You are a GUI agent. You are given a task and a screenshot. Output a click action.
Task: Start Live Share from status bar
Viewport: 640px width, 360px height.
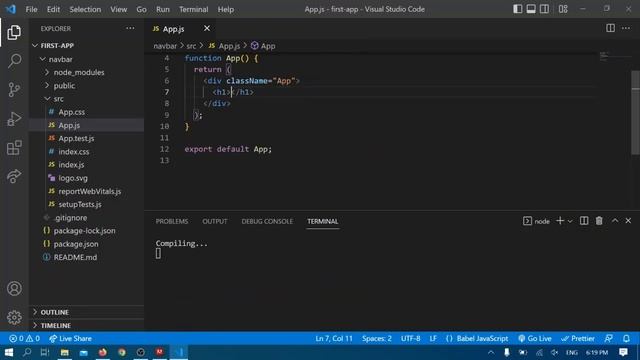[70, 338]
